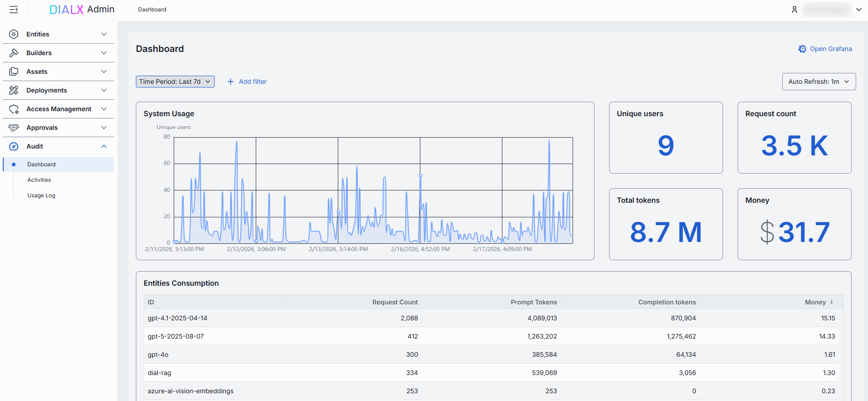Click the Builders hammer icon
868x401 pixels.
[14, 53]
